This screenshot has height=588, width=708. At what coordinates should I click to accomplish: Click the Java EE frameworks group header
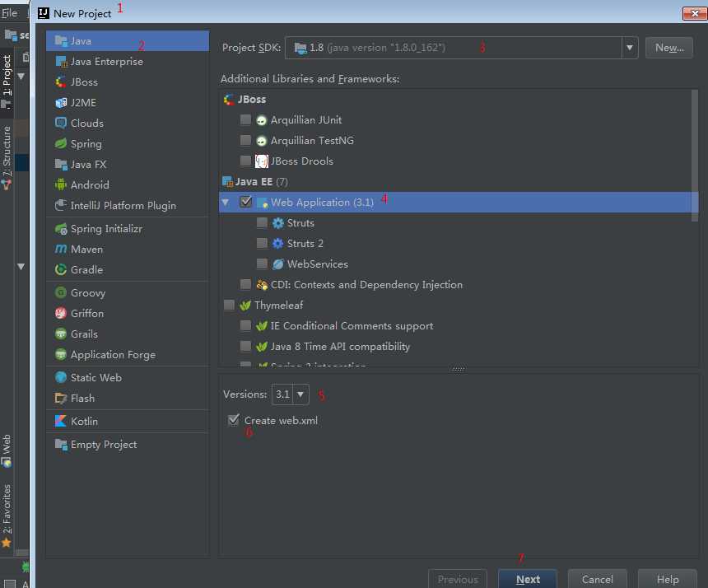point(254,181)
